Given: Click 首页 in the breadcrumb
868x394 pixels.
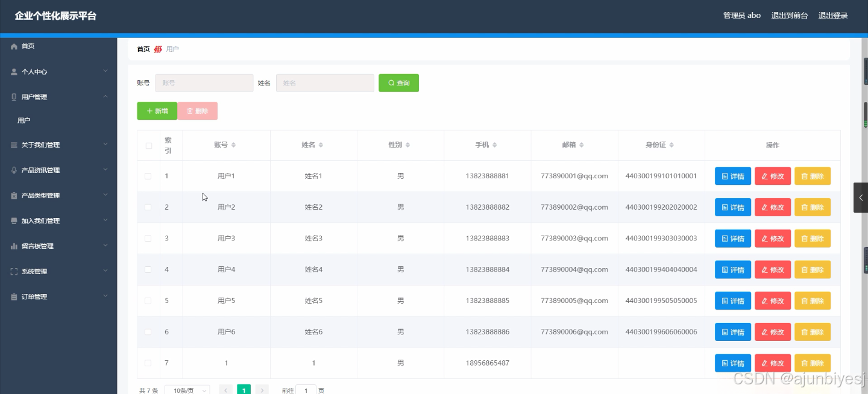Looking at the screenshot, I should 143,49.
